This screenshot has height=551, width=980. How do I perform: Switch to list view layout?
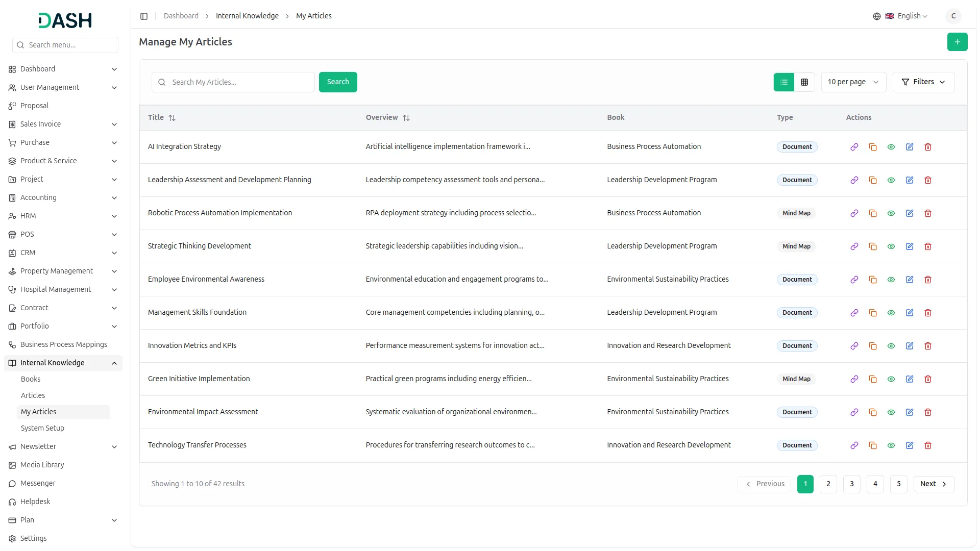tap(783, 82)
